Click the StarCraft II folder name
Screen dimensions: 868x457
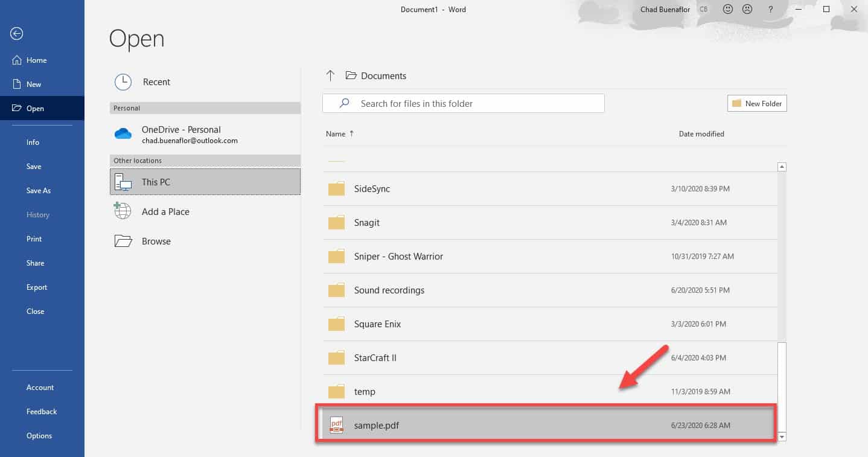[375, 358]
